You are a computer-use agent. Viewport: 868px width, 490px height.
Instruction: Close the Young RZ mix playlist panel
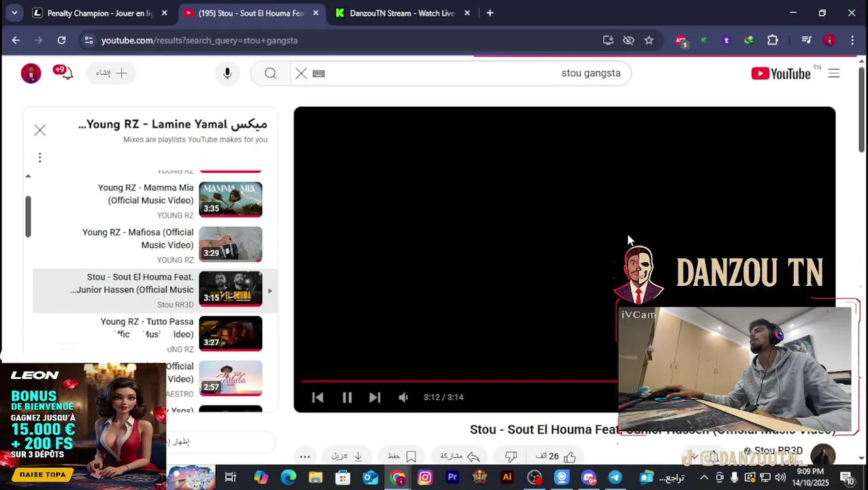coord(40,130)
